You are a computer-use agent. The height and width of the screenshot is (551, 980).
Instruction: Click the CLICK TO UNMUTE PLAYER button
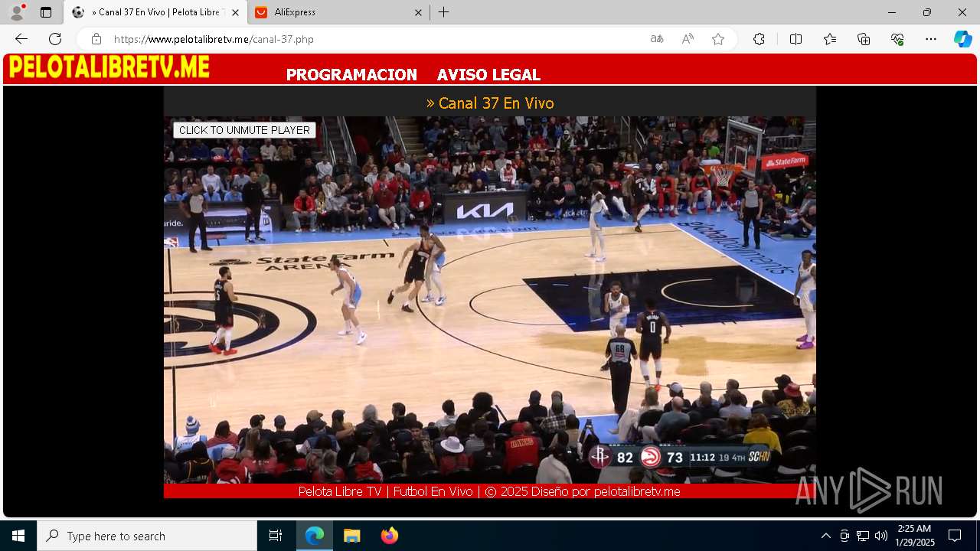pyautogui.click(x=244, y=130)
